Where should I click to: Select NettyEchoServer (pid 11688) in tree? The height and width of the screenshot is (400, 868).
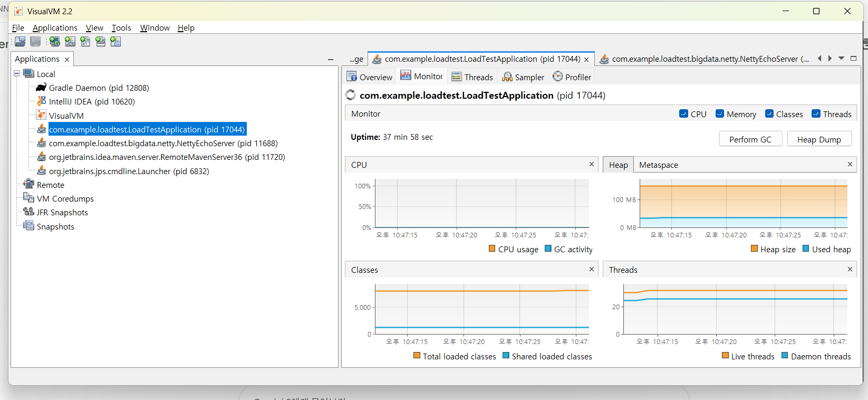[x=163, y=143]
